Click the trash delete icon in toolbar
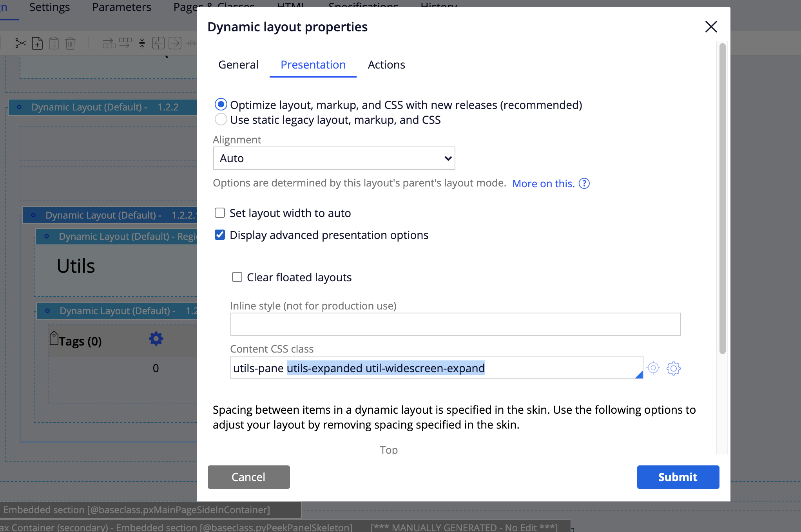801x532 pixels. coord(70,43)
